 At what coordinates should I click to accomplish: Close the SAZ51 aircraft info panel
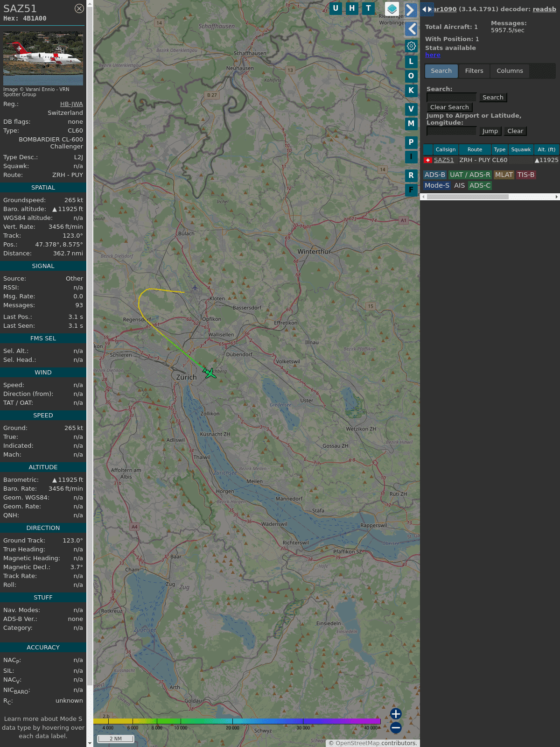click(x=79, y=8)
